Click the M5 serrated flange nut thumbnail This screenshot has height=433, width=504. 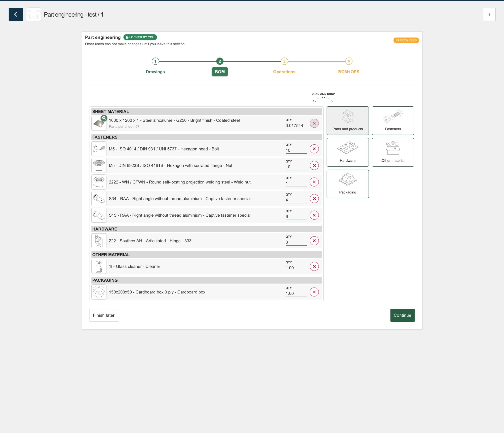pos(99,166)
